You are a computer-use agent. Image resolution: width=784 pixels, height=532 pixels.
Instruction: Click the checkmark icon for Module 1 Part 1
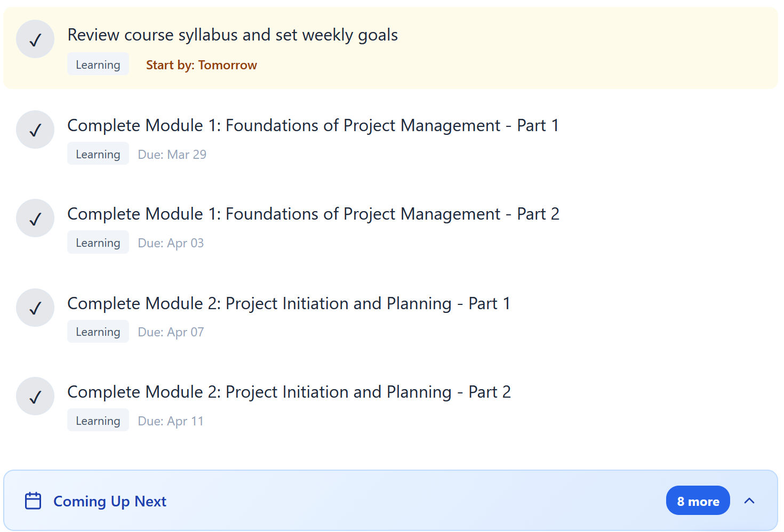coord(35,129)
